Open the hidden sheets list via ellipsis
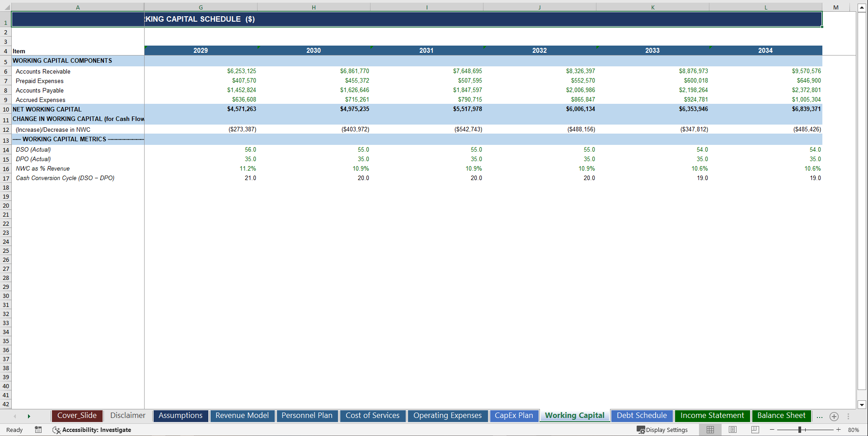Viewport: 868px width, 436px height. tap(819, 416)
